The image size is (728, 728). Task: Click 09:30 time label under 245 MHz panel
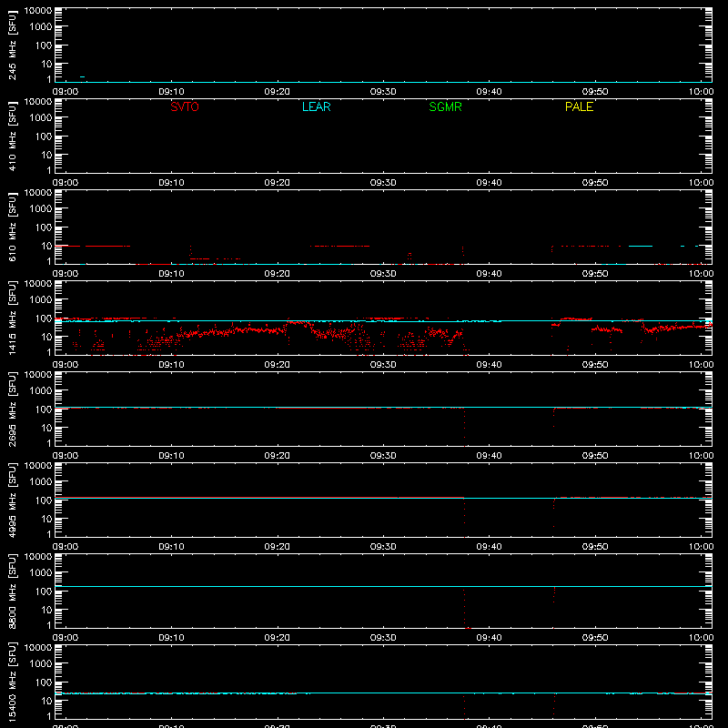[x=383, y=92]
